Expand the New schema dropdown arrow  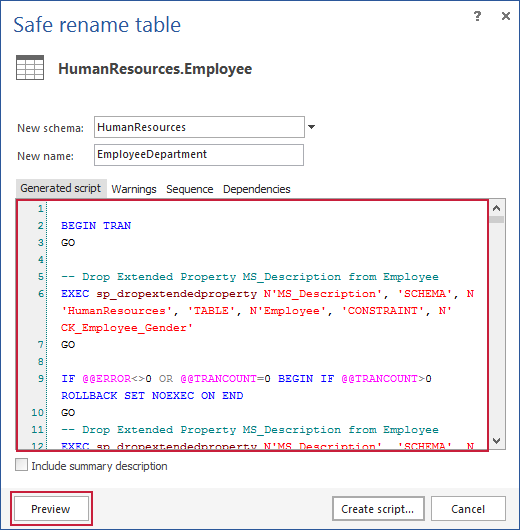(311, 127)
